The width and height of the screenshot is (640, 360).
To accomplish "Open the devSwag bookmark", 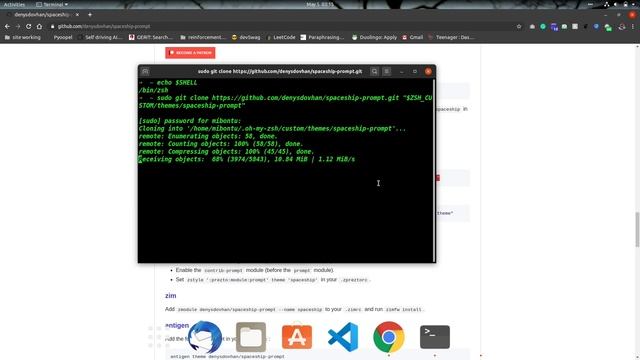I will click(246, 37).
